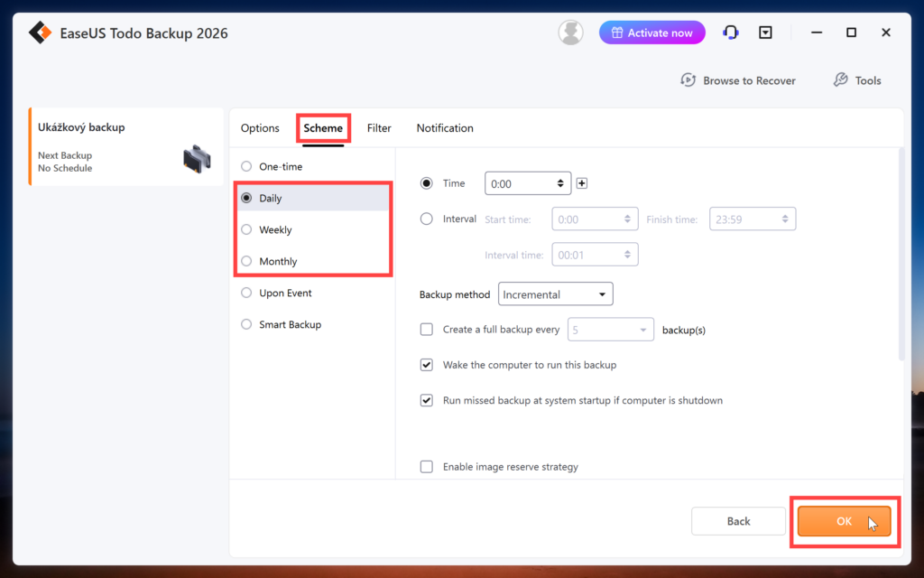Click the Activate now button
Image resolution: width=924 pixels, height=578 pixels.
[x=651, y=33]
